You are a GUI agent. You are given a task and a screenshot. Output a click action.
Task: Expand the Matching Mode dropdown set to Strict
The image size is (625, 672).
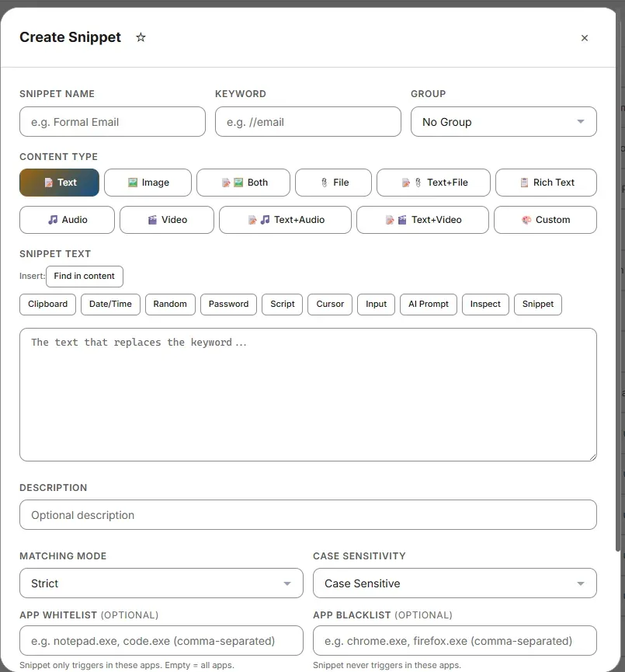[161, 583]
